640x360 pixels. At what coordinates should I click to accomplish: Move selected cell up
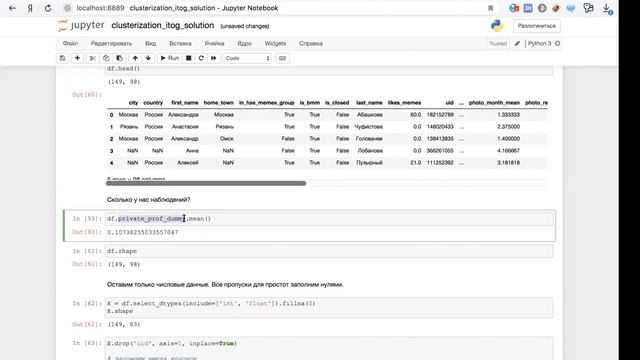(135, 58)
